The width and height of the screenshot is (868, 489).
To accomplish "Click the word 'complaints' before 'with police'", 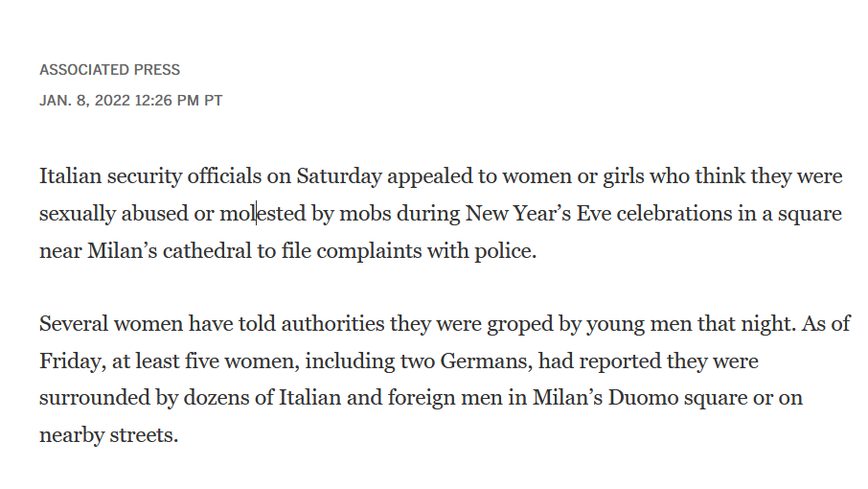I will (x=369, y=251).
